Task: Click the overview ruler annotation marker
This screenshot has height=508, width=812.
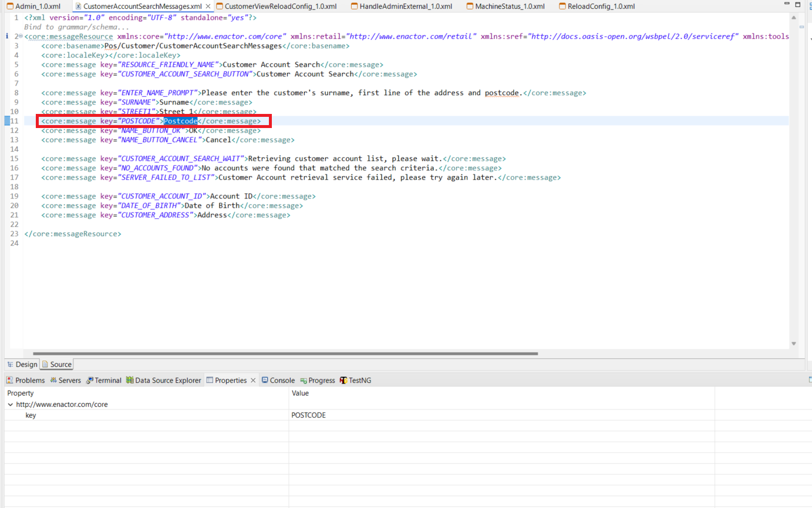Action: [802, 28]
